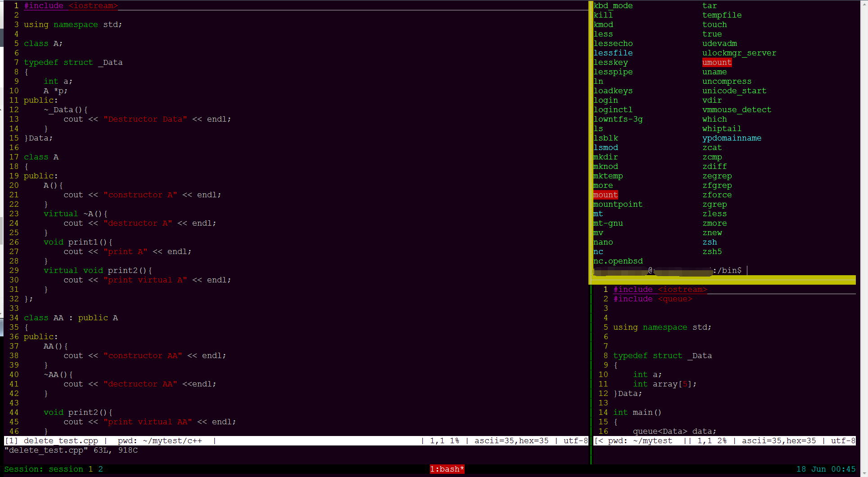Viewport: 868px width, 477px height.
Task: Click the 'mktemp' file entry
Action: [608, 176]
